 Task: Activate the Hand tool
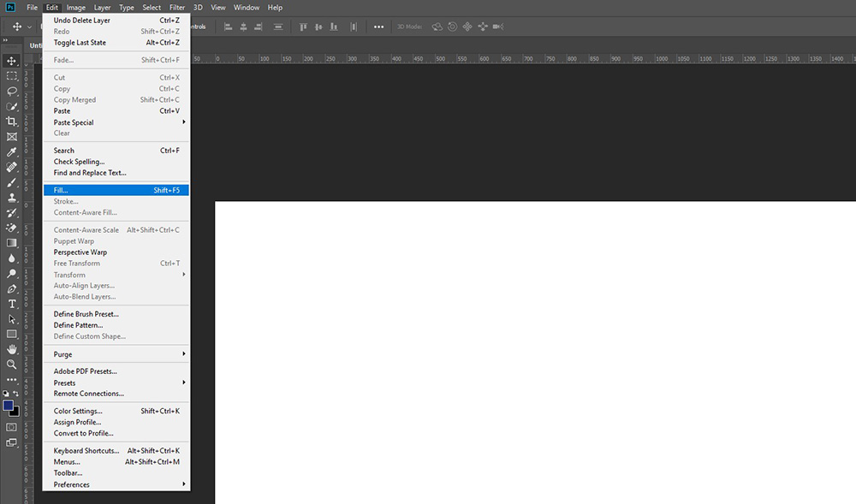[12, 349]
